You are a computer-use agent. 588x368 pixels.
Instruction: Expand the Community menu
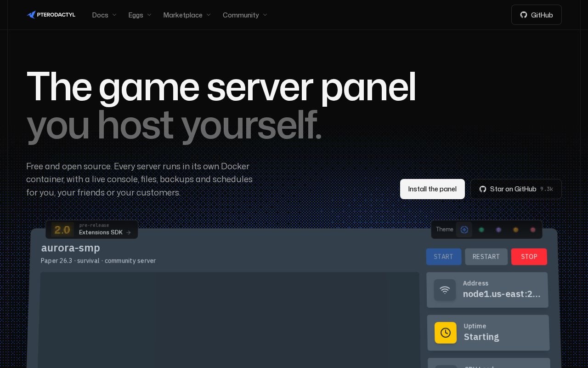[x=245, y=15]
